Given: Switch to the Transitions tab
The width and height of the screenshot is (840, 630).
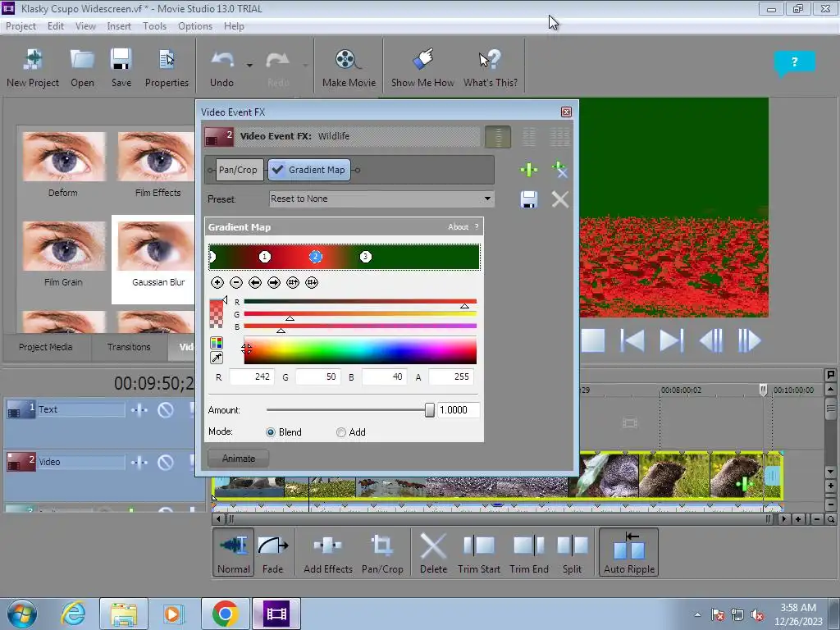Looking at the screenshot, I should 129,347.
